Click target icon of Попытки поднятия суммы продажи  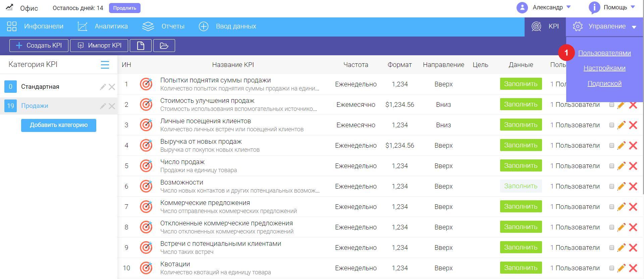146,84
